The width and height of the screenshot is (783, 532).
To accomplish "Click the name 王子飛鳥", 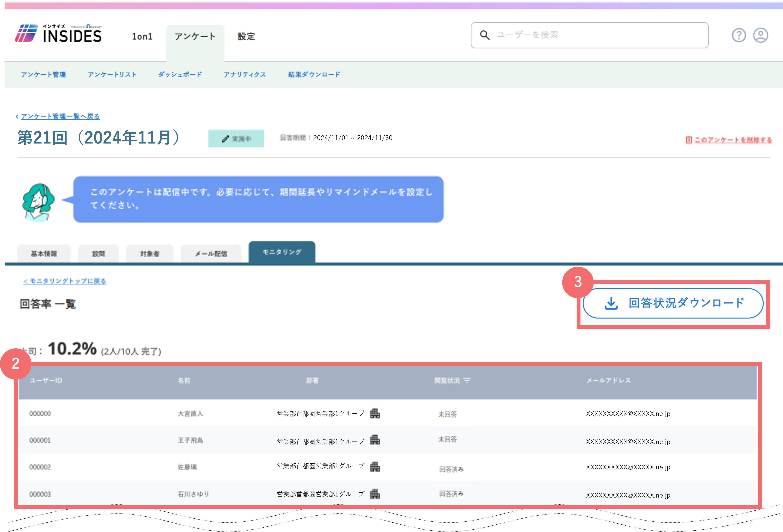I will point(190,440).
